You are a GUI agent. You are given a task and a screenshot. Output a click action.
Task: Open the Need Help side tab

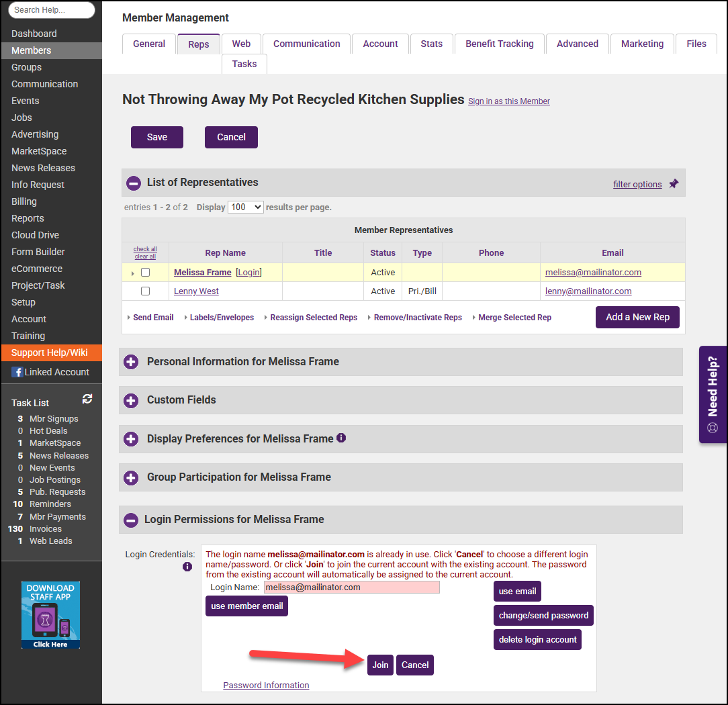coord(713,395)
